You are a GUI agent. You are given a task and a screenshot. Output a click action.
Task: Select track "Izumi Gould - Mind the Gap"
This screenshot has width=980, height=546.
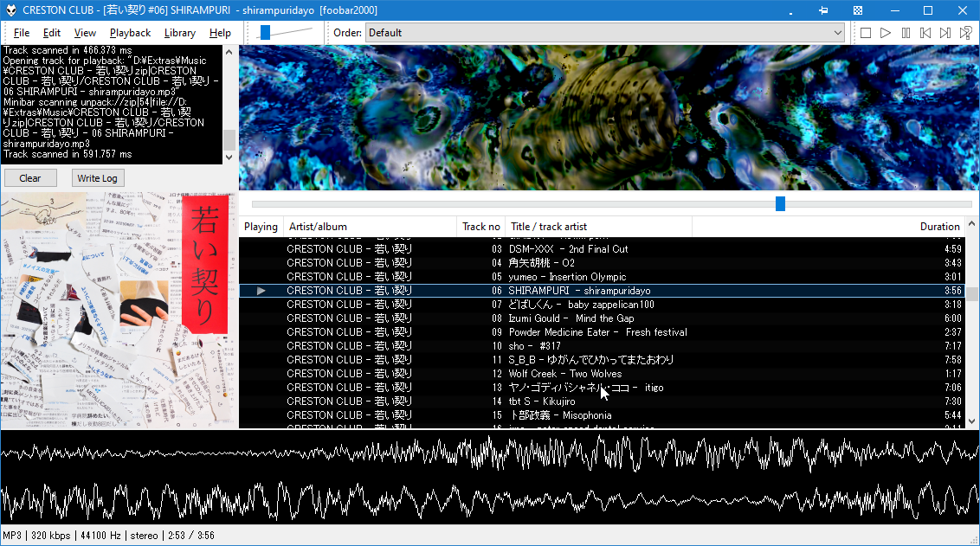coord(602,318)
